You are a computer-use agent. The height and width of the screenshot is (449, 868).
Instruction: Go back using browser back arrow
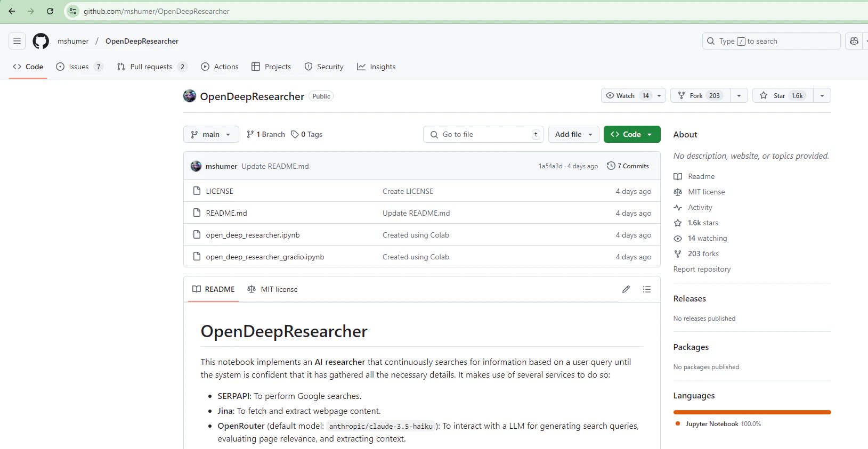coord(12,11)
